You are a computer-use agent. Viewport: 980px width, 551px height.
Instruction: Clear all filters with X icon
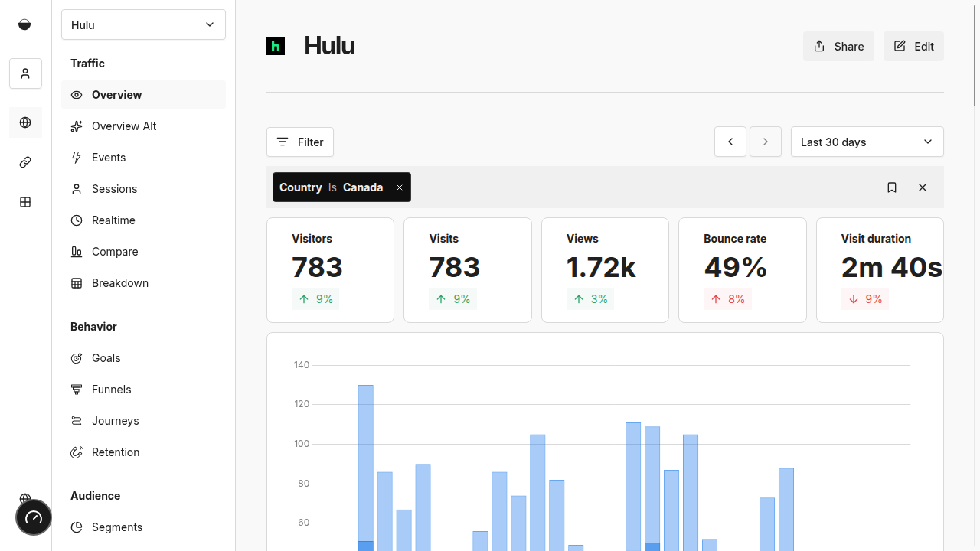(x=923, y=187)
